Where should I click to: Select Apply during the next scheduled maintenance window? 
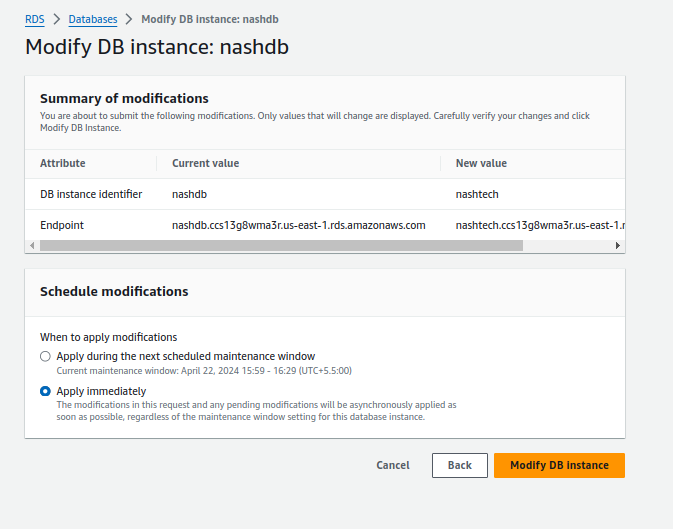click(x=45, y=356)
